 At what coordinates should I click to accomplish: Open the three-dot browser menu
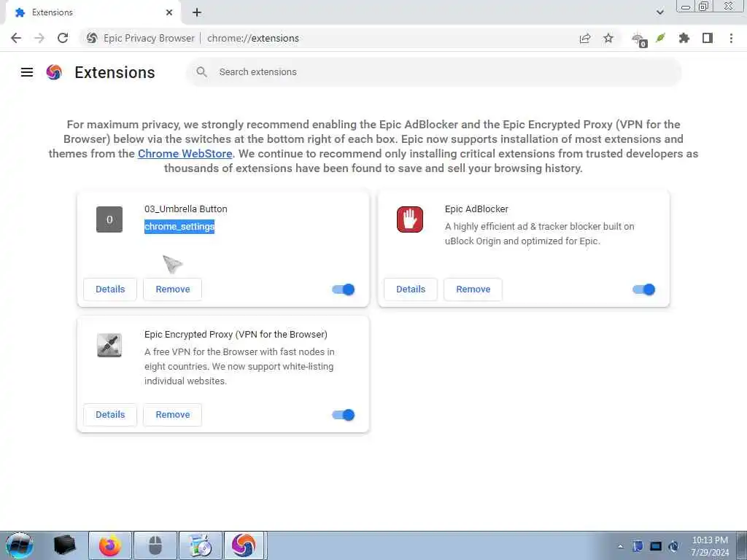731,38
